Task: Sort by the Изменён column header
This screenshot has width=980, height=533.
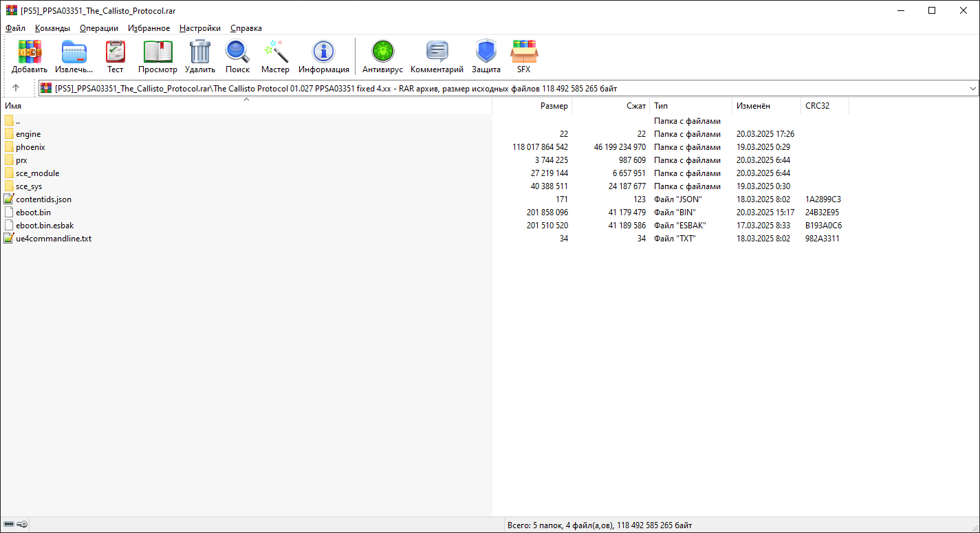Action: pos(766,106)
